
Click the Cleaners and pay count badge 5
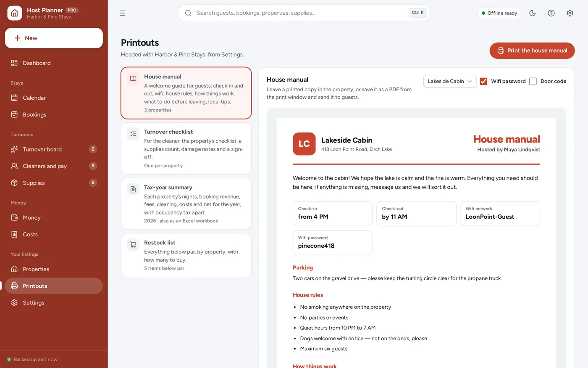[x=93, y=166]
